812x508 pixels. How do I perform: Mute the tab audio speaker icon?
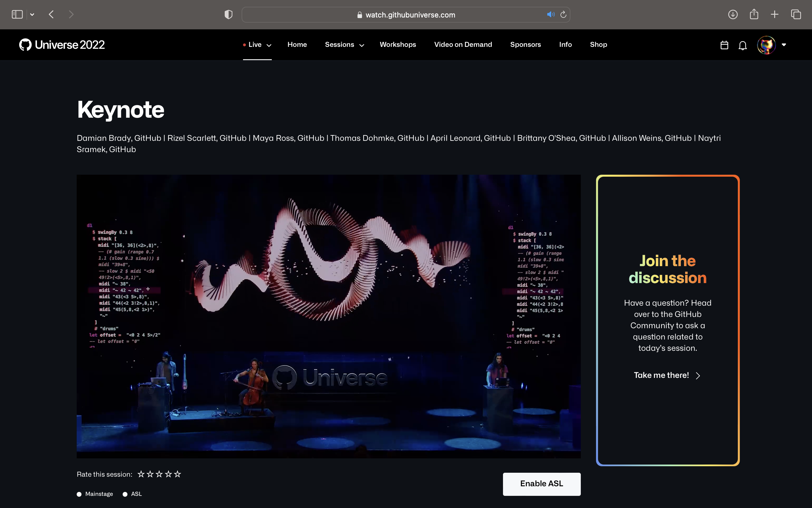point(551,14)
